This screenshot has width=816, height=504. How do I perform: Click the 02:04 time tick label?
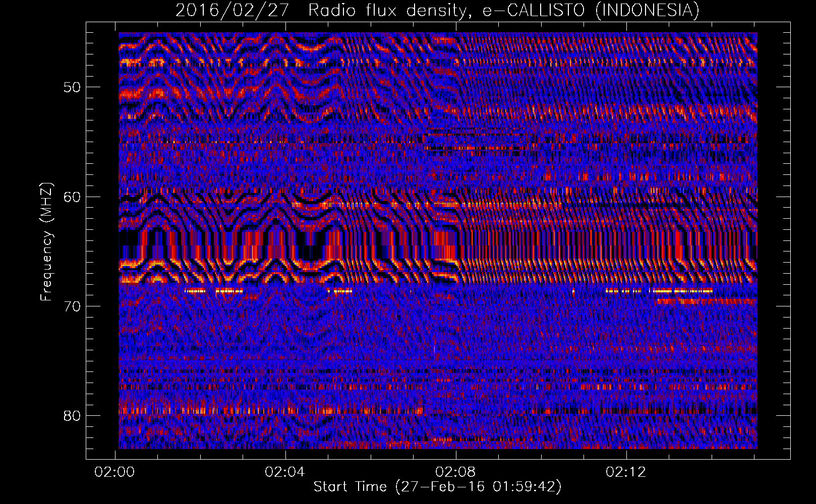tap(285, 472)
